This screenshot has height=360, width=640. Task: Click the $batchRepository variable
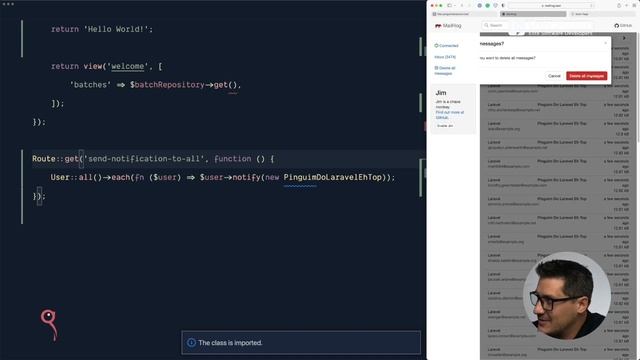pyautogui.click(x=167, y=85)
